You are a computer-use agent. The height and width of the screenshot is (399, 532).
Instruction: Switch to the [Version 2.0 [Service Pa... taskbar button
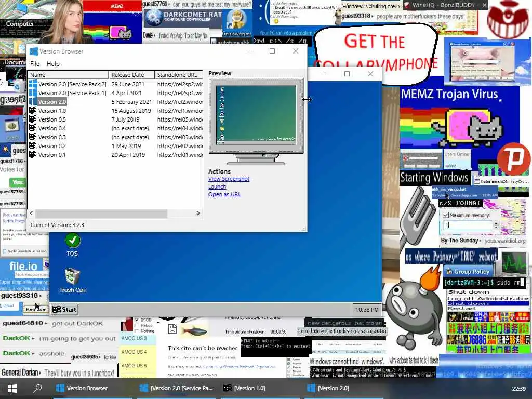[177, 389]
